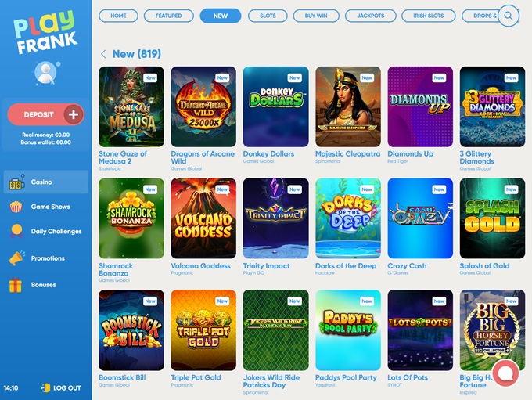532x400 pixels.
Task: Click the Casino slot machine icon
Action: pos(16,182)
